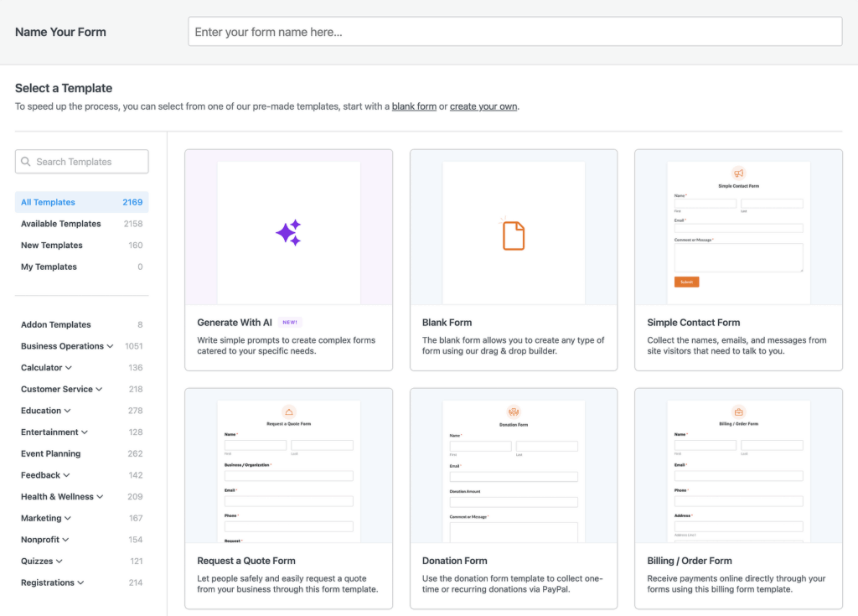Open the Simple Contact Form thumbnail preview
Image resolution: width=858 pixels, height=616 pixels.
point(738,232)
